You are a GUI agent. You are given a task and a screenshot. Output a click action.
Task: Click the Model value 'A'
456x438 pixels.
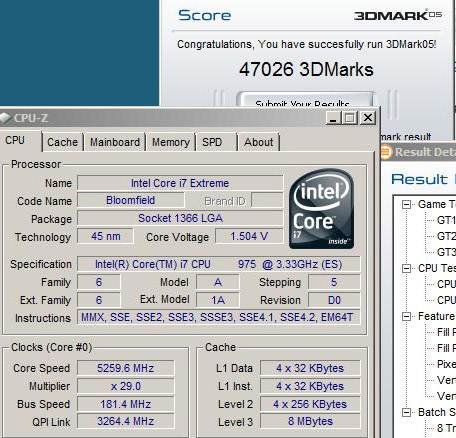pyautogui.click(x=218, y=282)
